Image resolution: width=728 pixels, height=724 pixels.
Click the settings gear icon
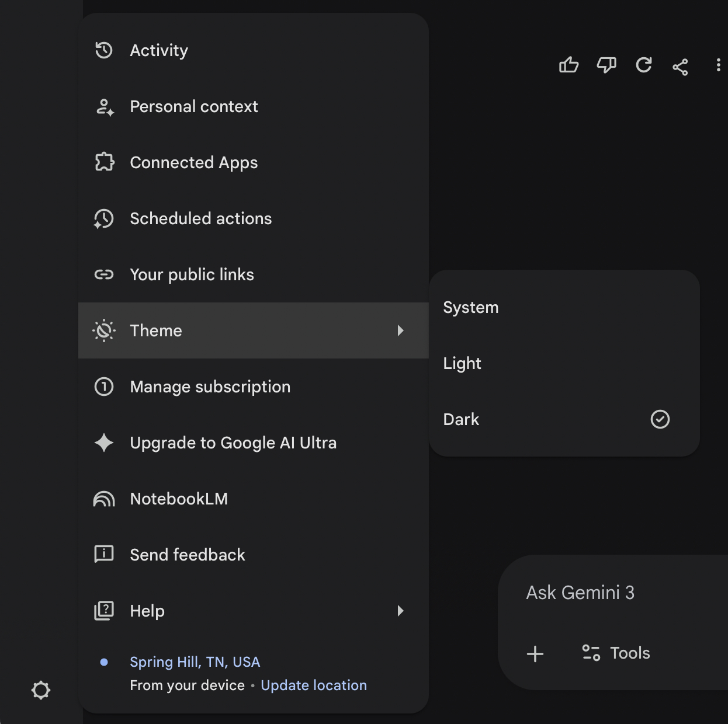pyautogui.click(x=41, y=690)
